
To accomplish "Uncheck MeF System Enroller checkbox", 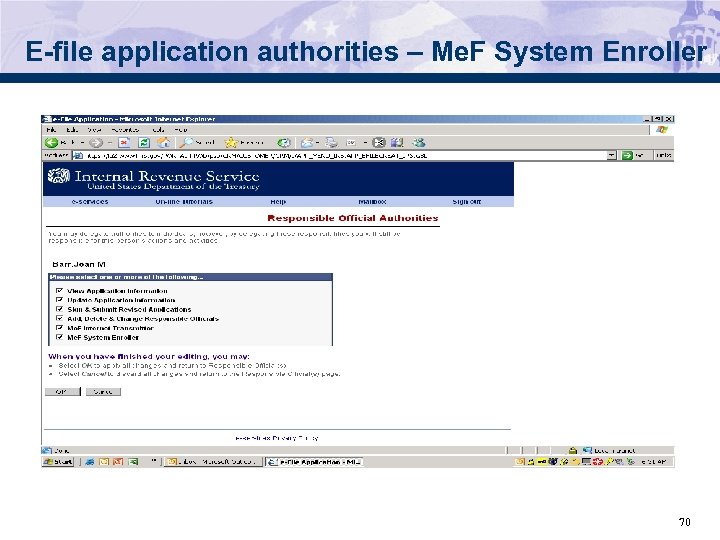I will pos(59,337).
